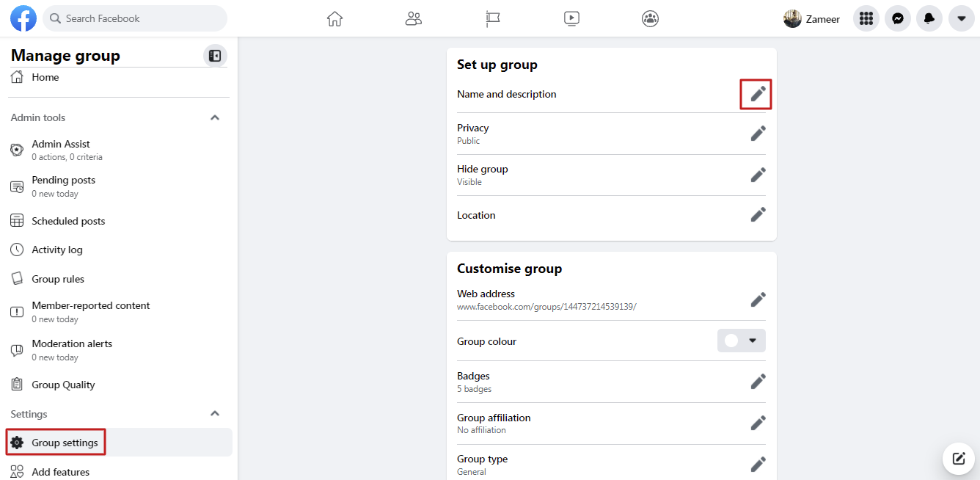The width and height of the screenshot is (980, 480).
Task: Edit Badges with pencil icon
Action: tap(758, 382)
